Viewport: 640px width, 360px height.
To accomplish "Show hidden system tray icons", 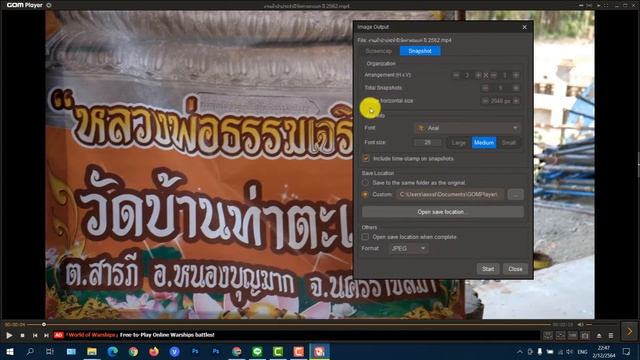I will click(x=520, y=352).
